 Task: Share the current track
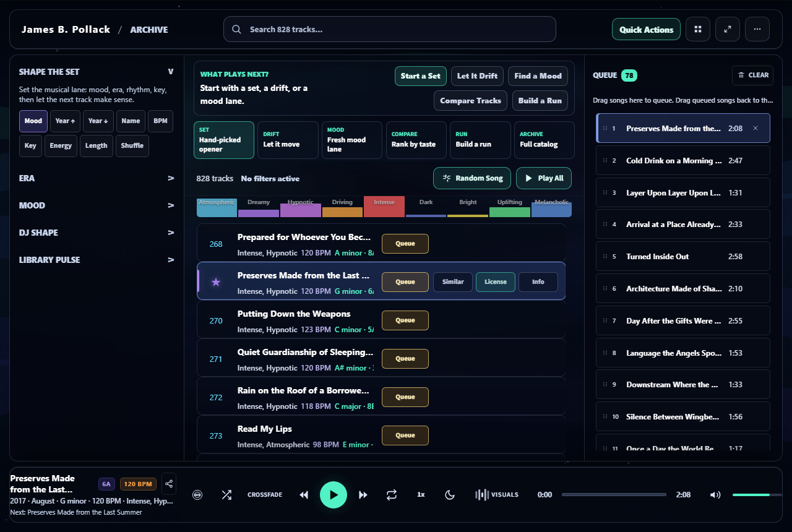(168, 484)
